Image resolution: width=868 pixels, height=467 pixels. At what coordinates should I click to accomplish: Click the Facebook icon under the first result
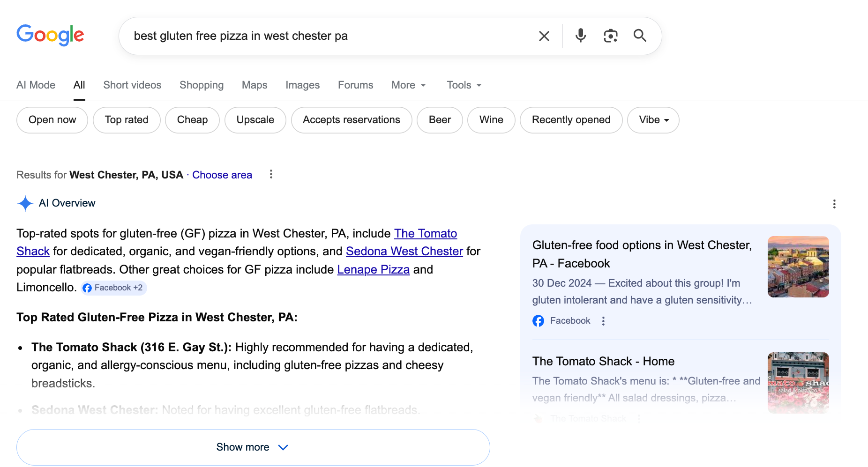click(x=538, y=321)
